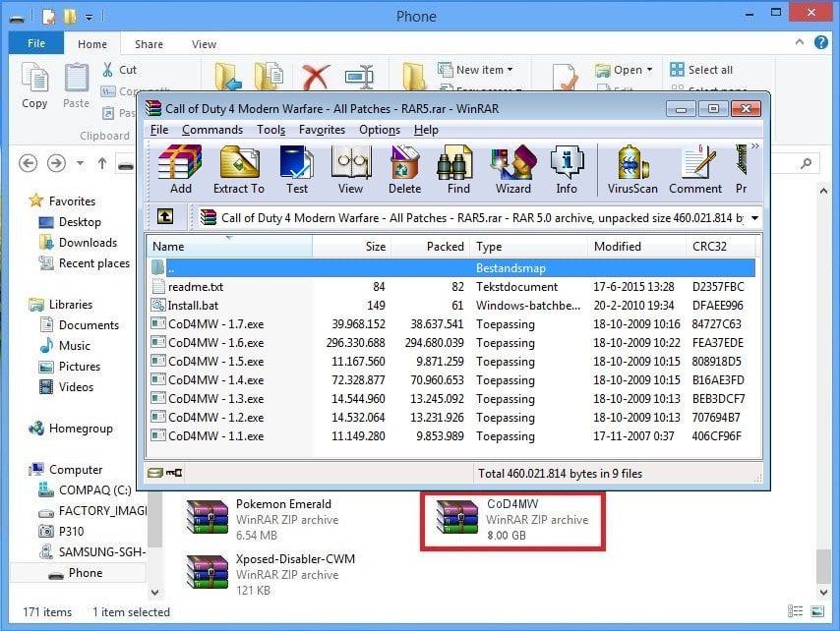Click the Find files toolbar icon
The height and width of the screenshot is (631, 840).
pyautogui.click(x=458, y=167)
